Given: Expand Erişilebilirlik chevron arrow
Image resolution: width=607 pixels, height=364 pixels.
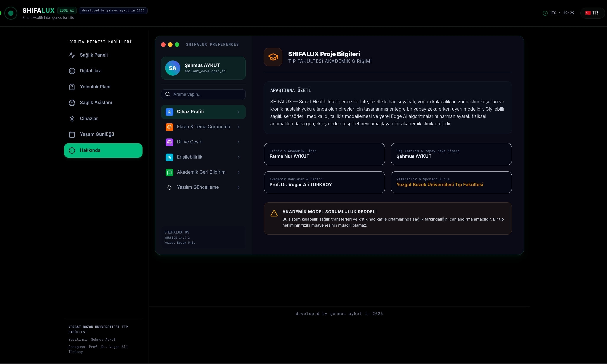Looking at the screenshot, I should point(239,157).
